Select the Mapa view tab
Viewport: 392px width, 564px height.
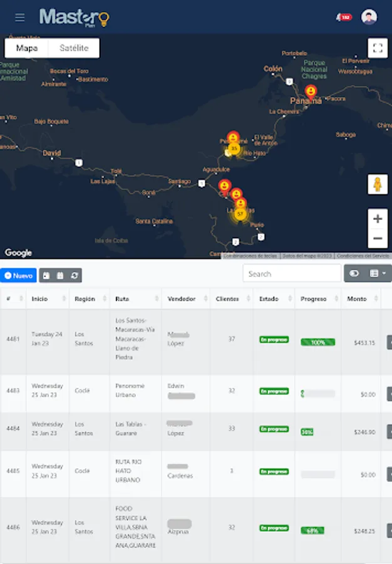coord(26,48)
